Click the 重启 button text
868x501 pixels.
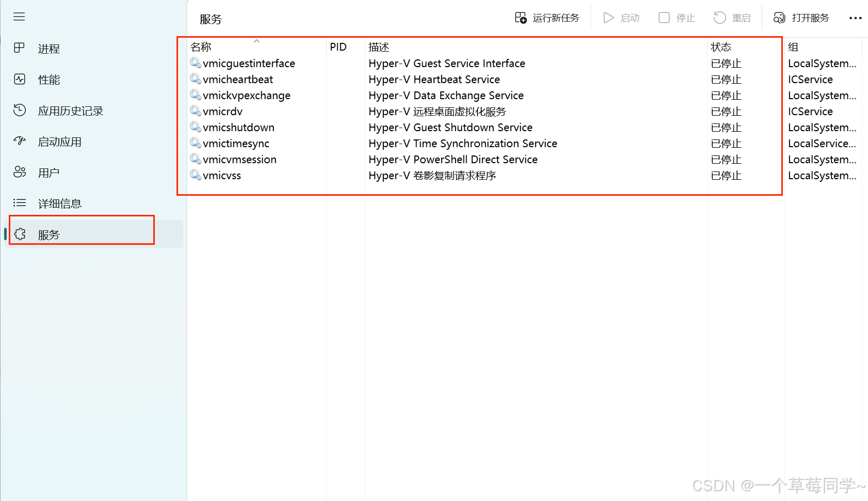coord(742,18)
